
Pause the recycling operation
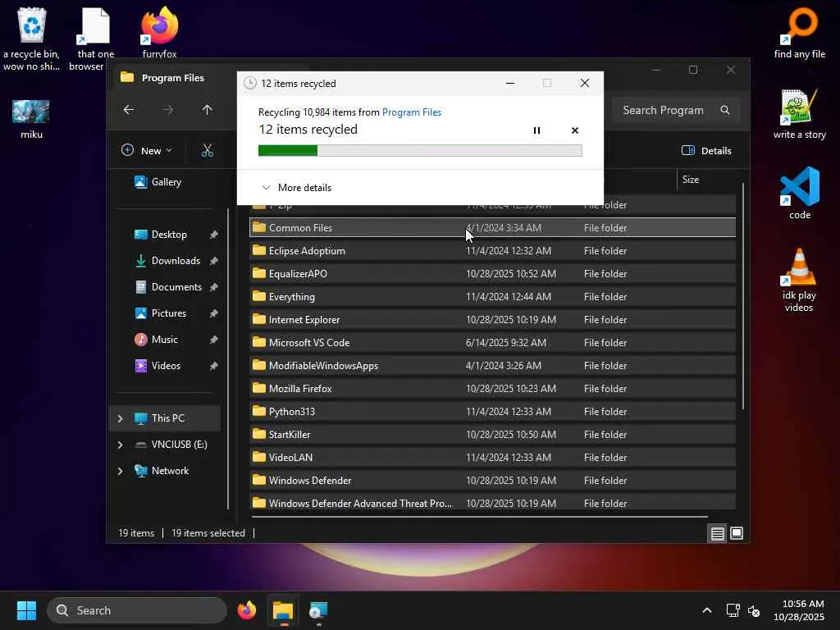(536, 130)
